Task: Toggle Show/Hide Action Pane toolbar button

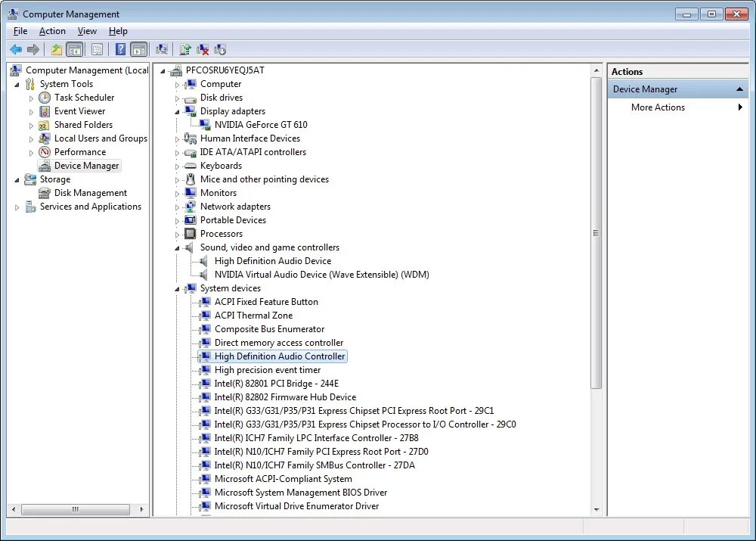Action: (139, 49)
